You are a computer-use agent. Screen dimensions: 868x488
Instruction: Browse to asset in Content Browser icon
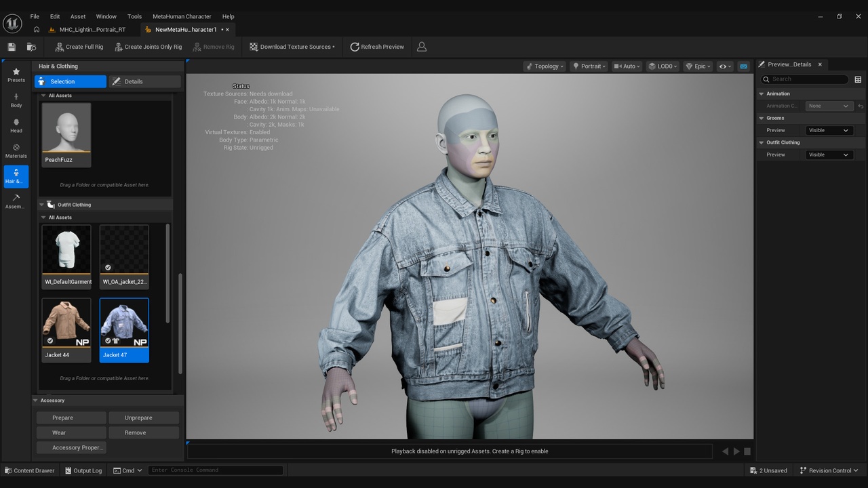point(31,47)
